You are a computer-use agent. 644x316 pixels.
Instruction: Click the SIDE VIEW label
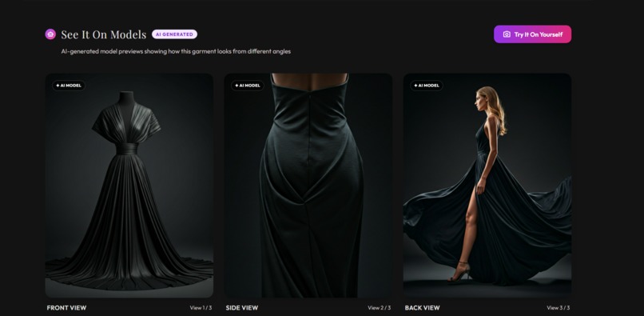tap(242, 308)
